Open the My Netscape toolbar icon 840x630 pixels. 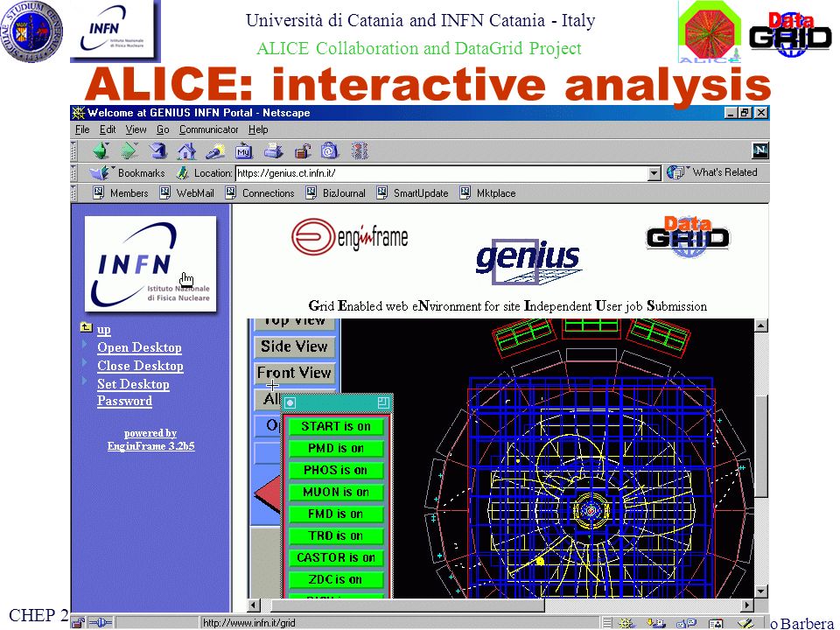click(244, 151)
